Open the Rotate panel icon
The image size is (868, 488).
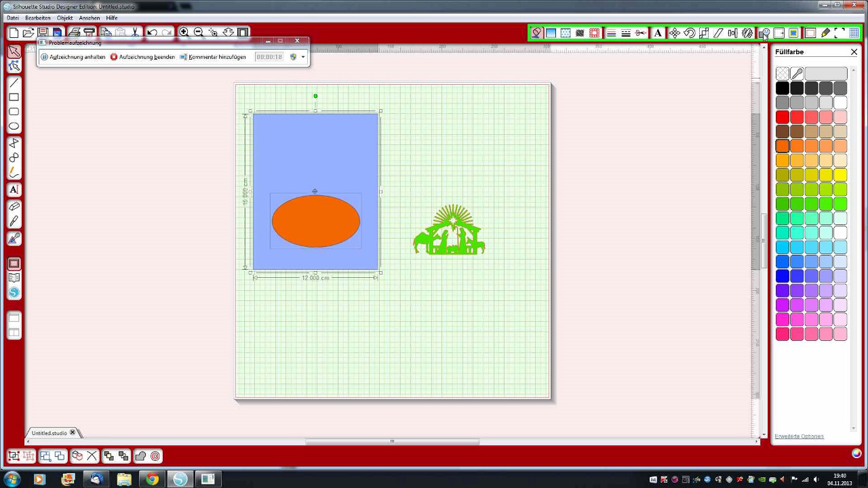[689, 33]
